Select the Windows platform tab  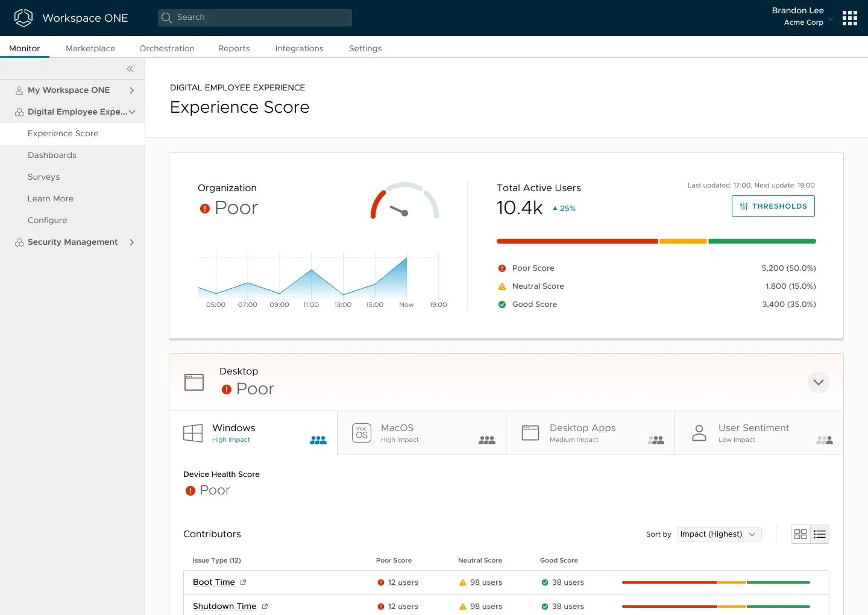click(253, 433)
